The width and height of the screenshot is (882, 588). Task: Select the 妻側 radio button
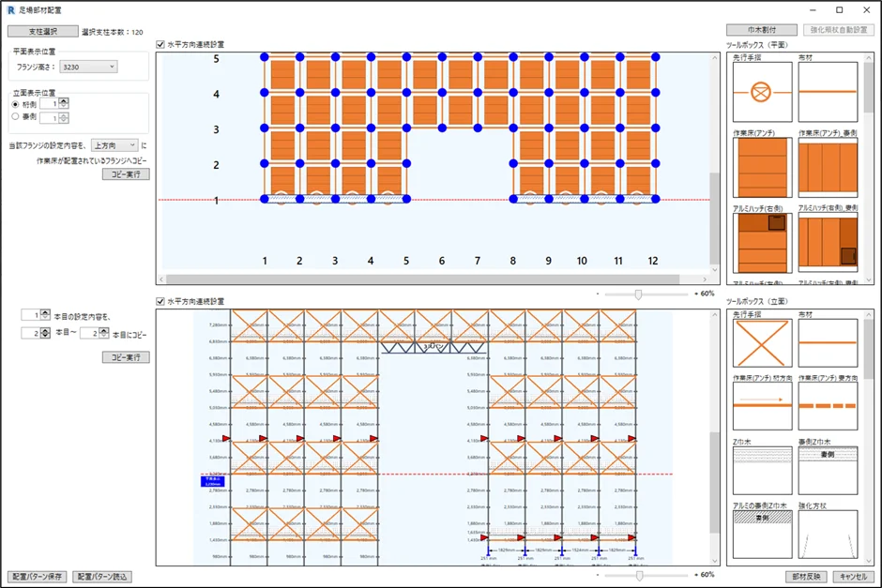coord(16,117)
